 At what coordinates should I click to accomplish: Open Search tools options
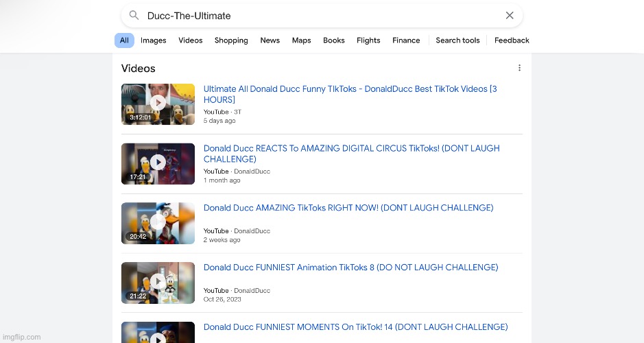457,40
